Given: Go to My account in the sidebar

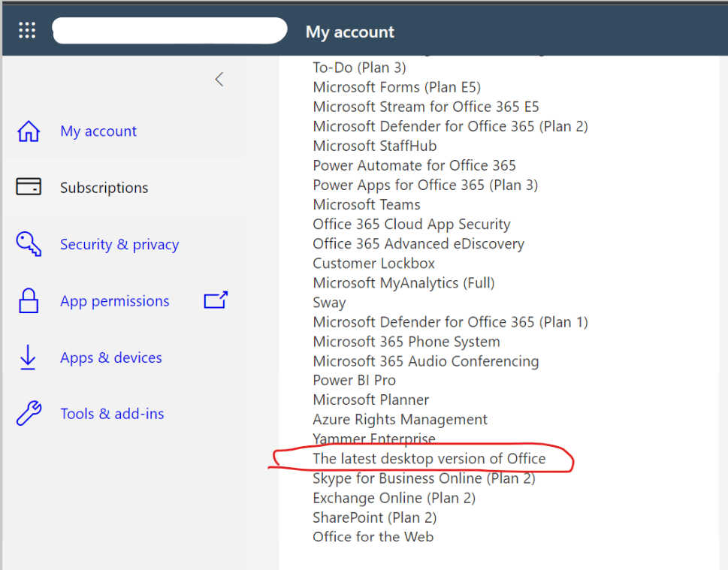Looking at the screenshot, I should pyautogui.click(x=98, y=131).
